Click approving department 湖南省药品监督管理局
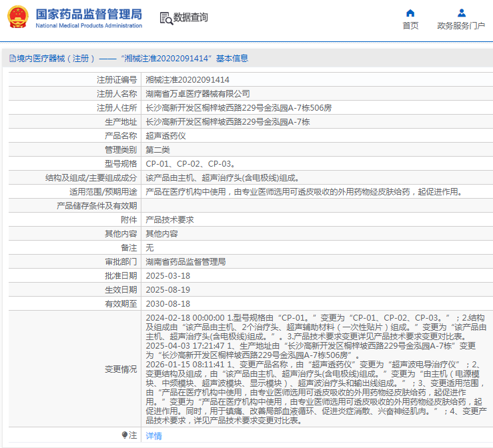 [185, 261]
